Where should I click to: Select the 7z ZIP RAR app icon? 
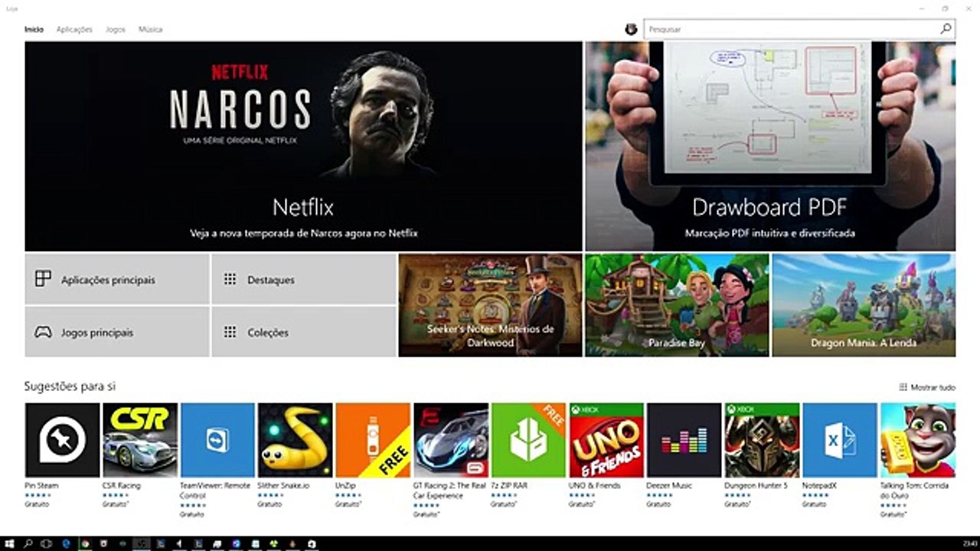528,440
